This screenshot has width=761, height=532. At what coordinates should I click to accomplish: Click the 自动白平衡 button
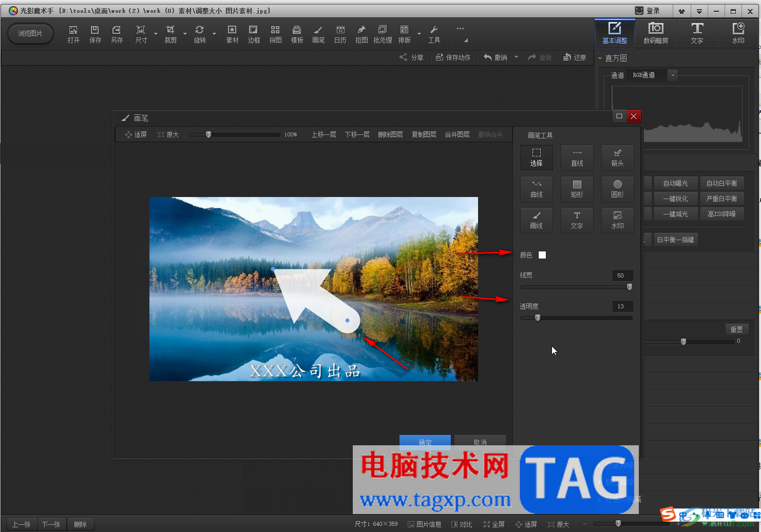tap(721, 183)
